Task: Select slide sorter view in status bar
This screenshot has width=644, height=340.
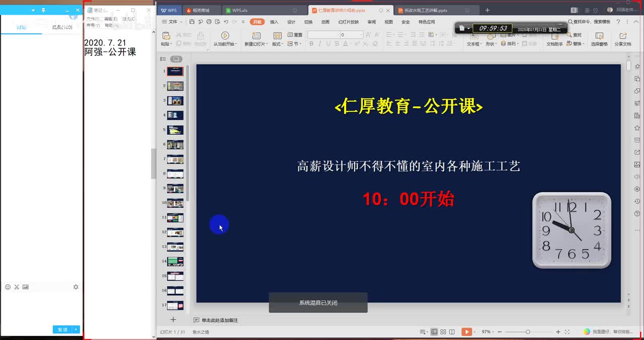Action: 443,332
